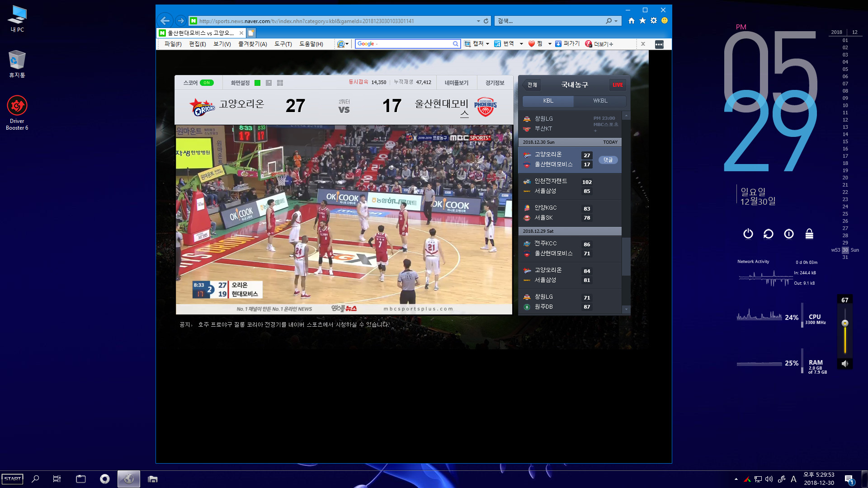Select the 안양KGC vs 서울SK game
868x488 pixels.
point(570,213)
